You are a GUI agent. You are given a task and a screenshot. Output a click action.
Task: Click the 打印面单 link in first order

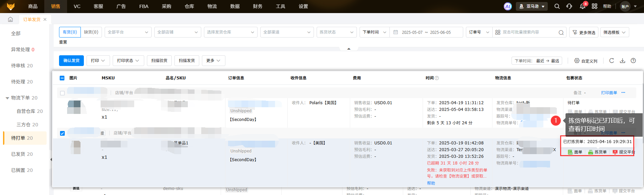[609, 93]
